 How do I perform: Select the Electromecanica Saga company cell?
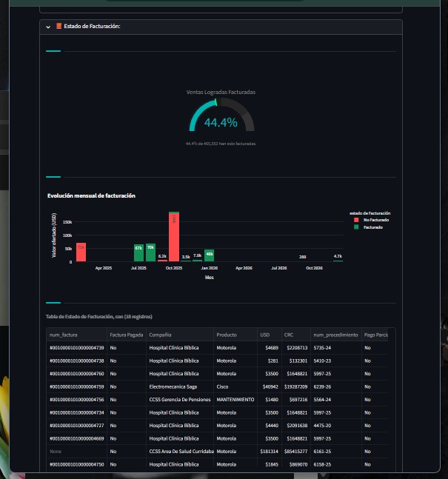click(x=175, y=387)
